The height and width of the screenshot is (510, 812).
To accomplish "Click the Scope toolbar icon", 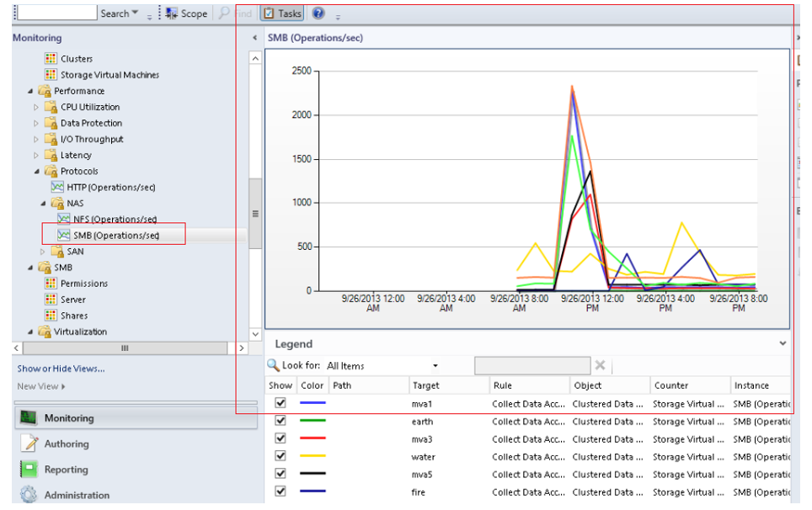I will pyautogui.click(x=172, y=13).
